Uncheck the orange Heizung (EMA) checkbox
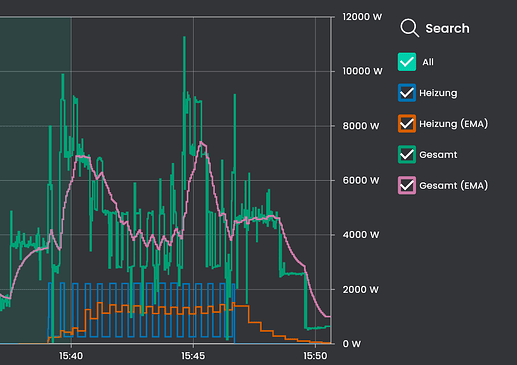Viewport: 517px width, 365px height. pos(407,124)
